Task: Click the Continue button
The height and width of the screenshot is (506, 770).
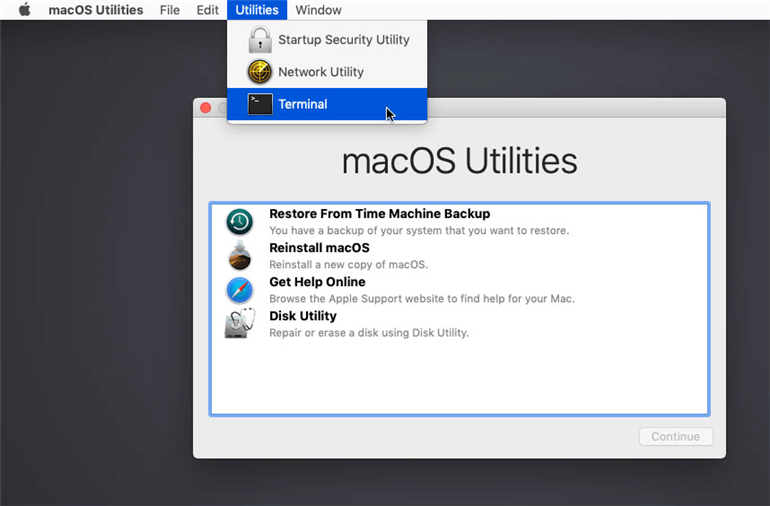Action: (676, 436)
